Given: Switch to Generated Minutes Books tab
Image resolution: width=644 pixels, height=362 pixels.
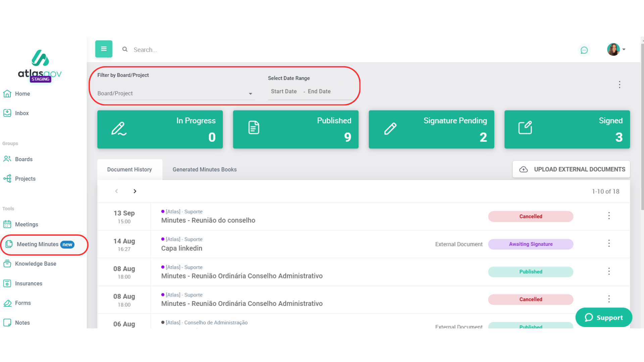Looking at the screenshot, I should click(204, 170).
